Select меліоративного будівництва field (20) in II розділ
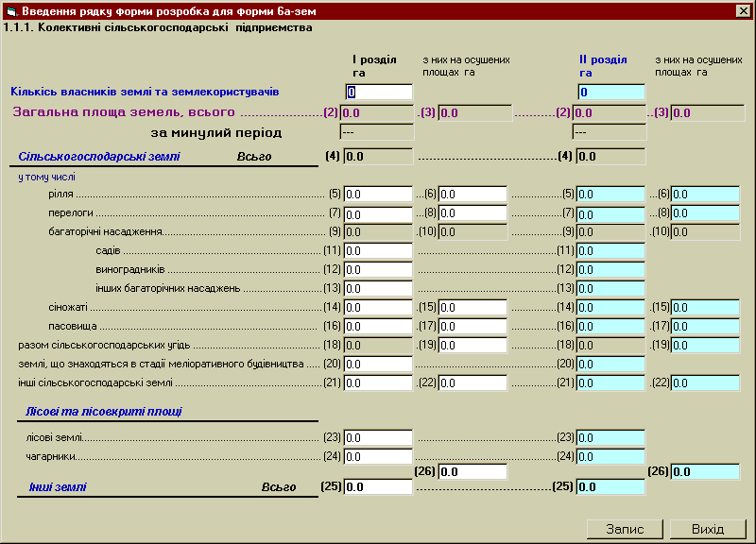The image size is (756, 544). [610, 365]
